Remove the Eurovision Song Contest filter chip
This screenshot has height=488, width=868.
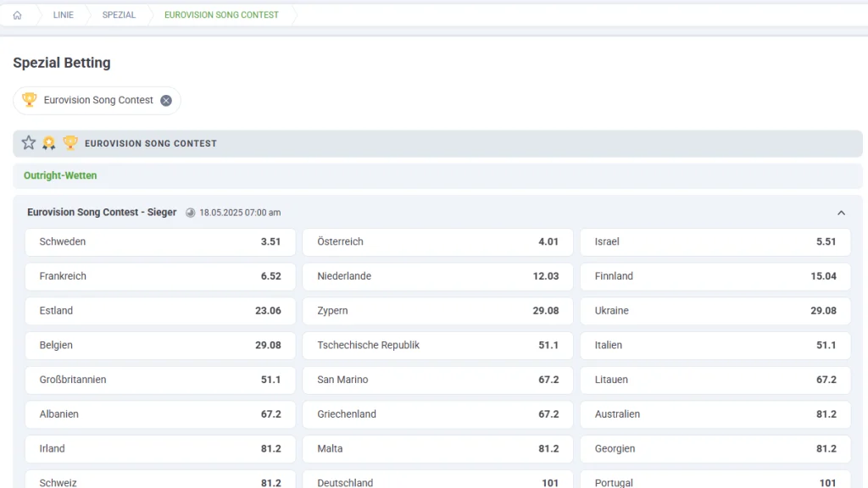click(166, 101)
